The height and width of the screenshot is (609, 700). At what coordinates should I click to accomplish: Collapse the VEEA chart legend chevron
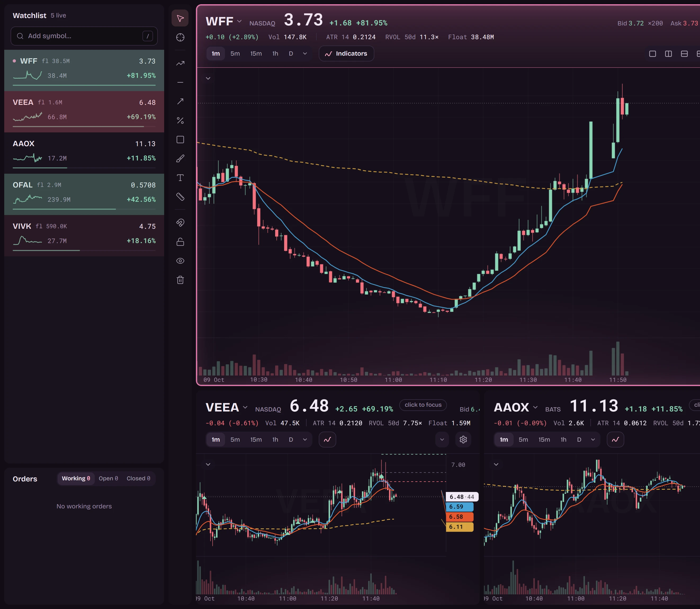(208, 464)
